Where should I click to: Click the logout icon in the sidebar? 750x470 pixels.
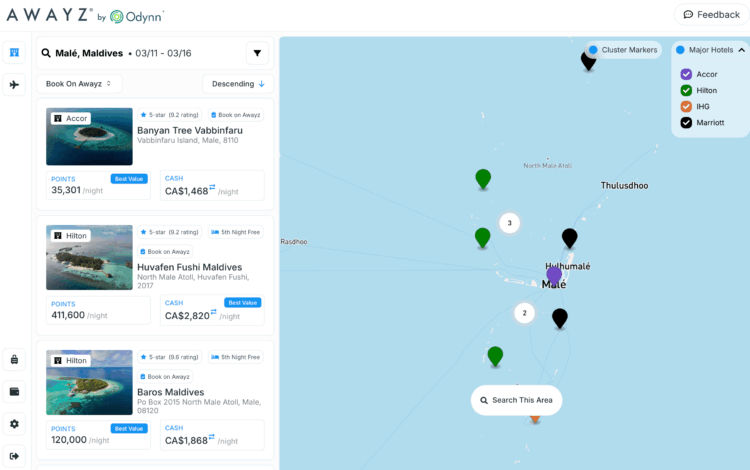[x=14, y=456]
